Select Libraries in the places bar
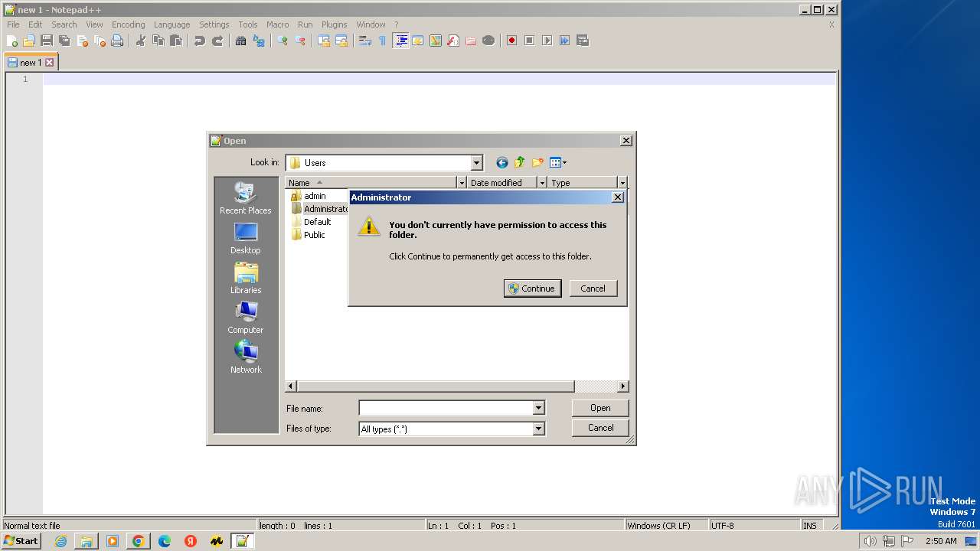Viewport: 980px width, 551px height. pos(246,279)
